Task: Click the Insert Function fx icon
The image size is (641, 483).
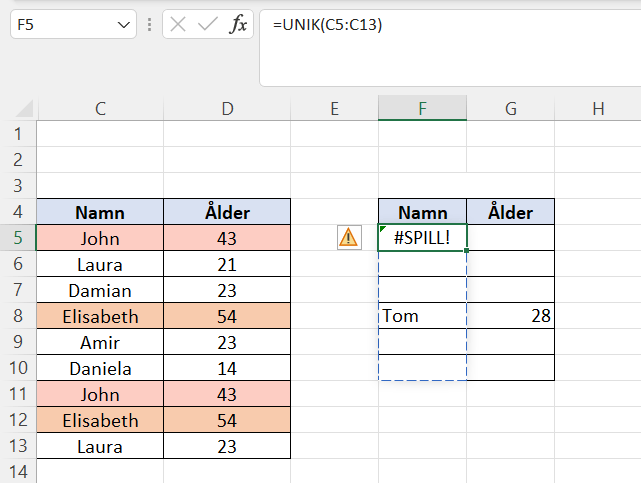Action: pyautogui.click(x=238, y=25)
